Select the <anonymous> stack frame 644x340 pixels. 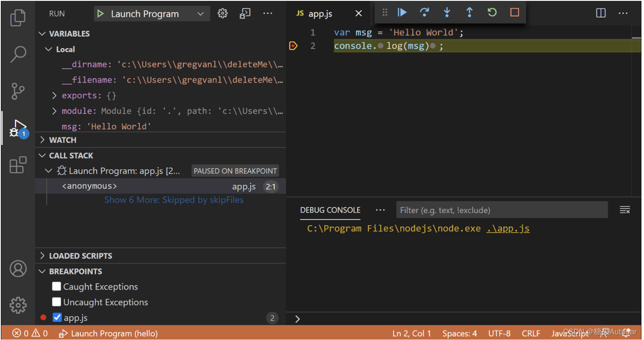tap(161, 186)
